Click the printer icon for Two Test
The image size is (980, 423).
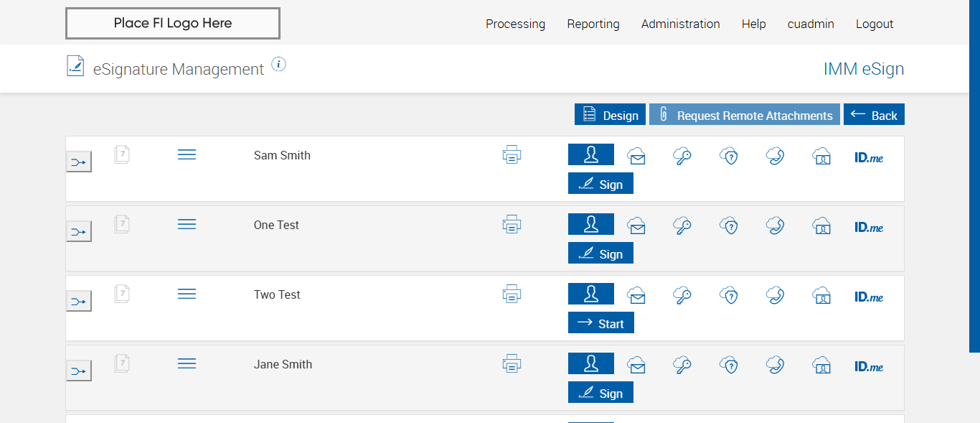[x=512, y=294]
